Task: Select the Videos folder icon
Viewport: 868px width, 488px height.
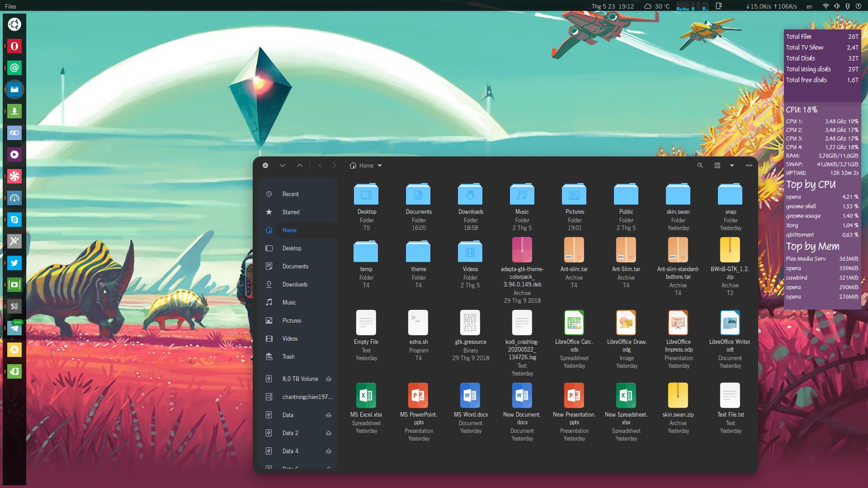Action: coord(470,252)
